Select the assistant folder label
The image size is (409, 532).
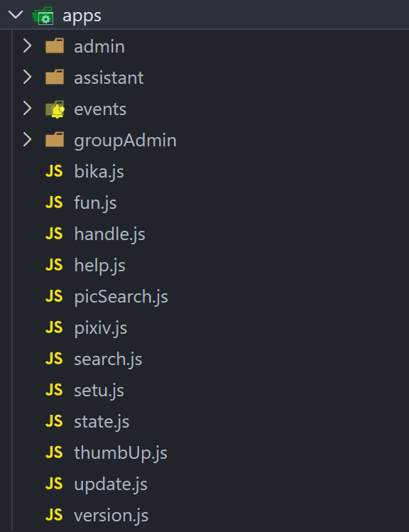tap(109, 77)
